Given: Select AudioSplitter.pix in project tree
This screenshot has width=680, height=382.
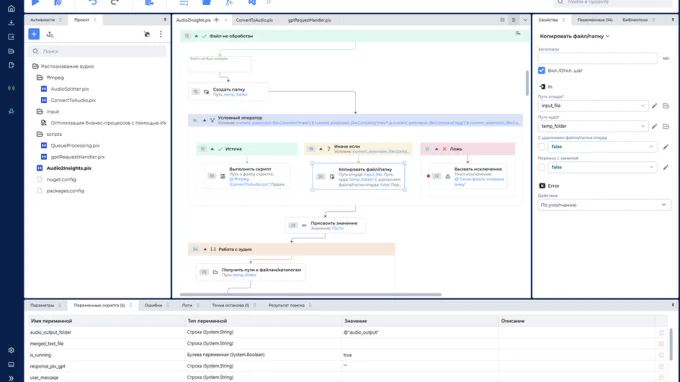Looking at the screenshot, I should (69, 89).
